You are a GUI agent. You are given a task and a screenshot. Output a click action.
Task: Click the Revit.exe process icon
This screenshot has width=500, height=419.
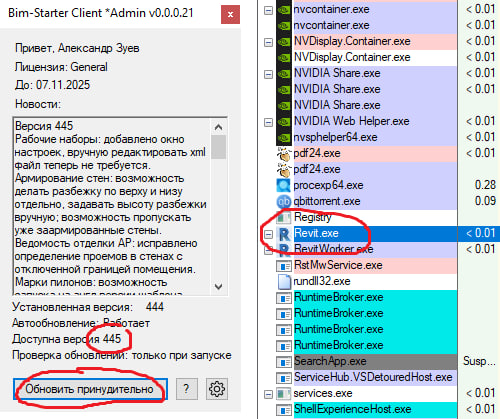[x=284, y=234]
